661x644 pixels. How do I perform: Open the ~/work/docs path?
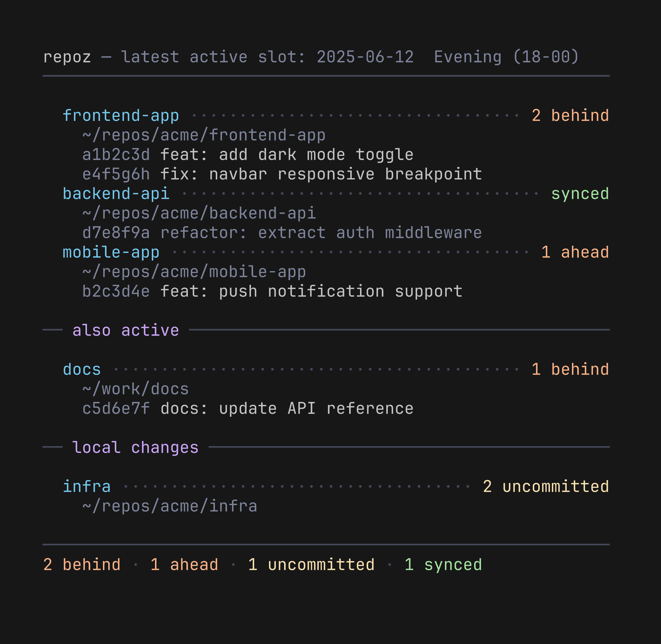pos(136,389)
